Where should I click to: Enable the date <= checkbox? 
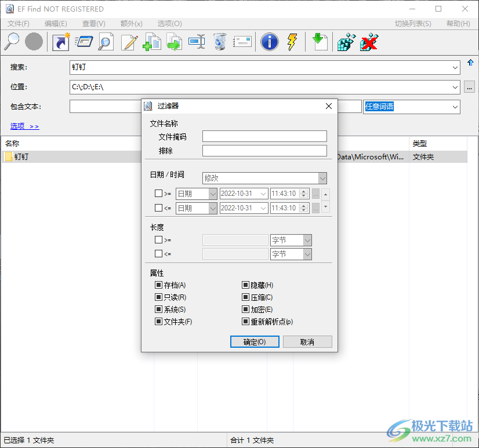tap(158, 208)
